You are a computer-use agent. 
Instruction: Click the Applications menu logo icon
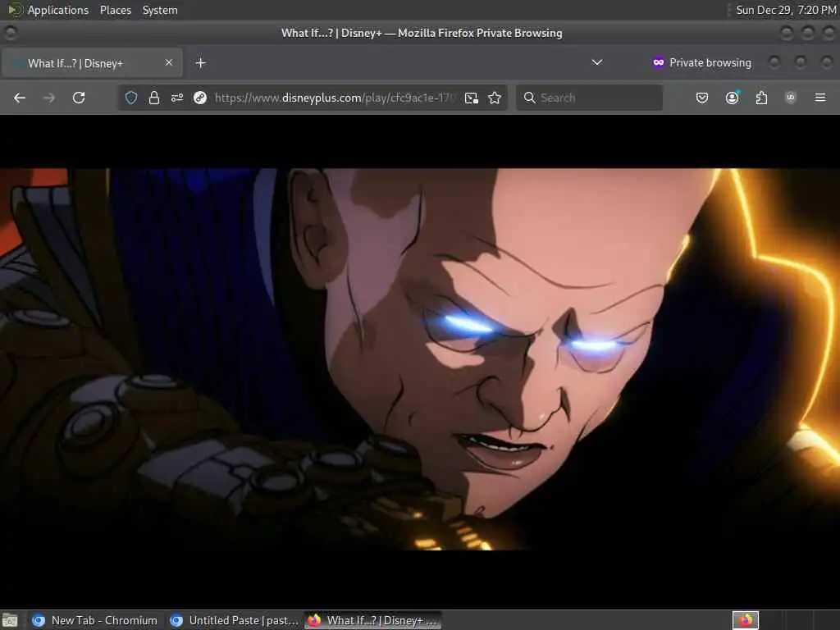pos(15,10)
